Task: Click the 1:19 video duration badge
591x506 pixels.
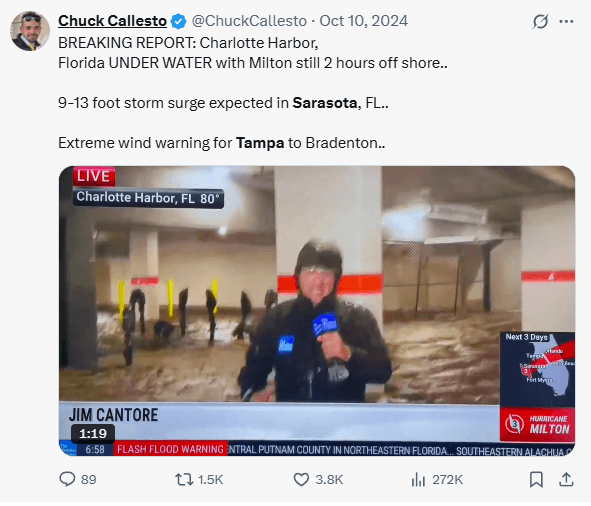Action: 93,433
